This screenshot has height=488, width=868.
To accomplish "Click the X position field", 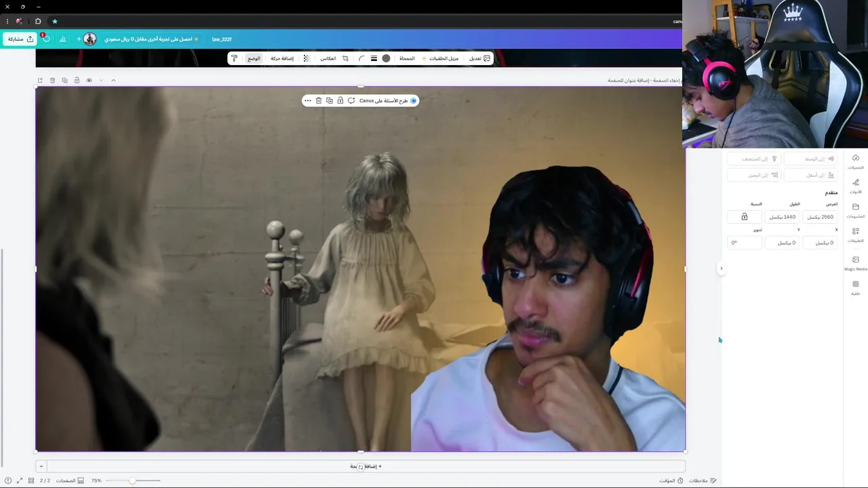I will [820, 243].
